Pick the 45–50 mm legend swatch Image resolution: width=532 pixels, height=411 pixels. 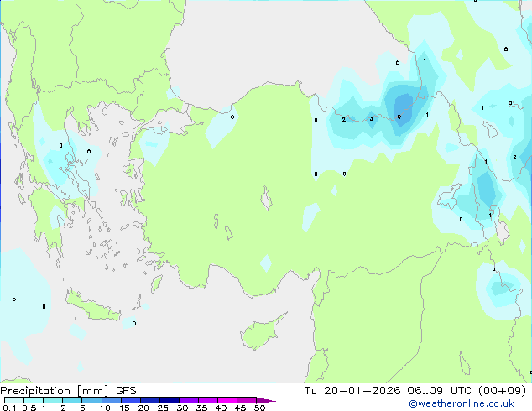(x=247, y=400)
